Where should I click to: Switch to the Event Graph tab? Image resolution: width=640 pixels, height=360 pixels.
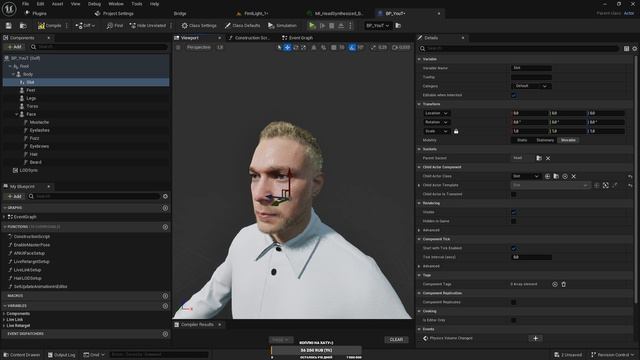point(298,38)
